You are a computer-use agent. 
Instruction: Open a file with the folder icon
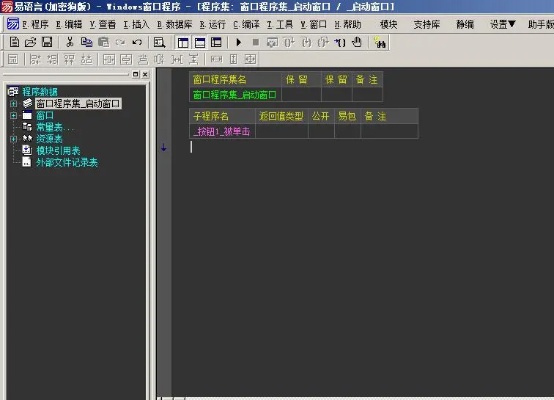pos(30,42)
